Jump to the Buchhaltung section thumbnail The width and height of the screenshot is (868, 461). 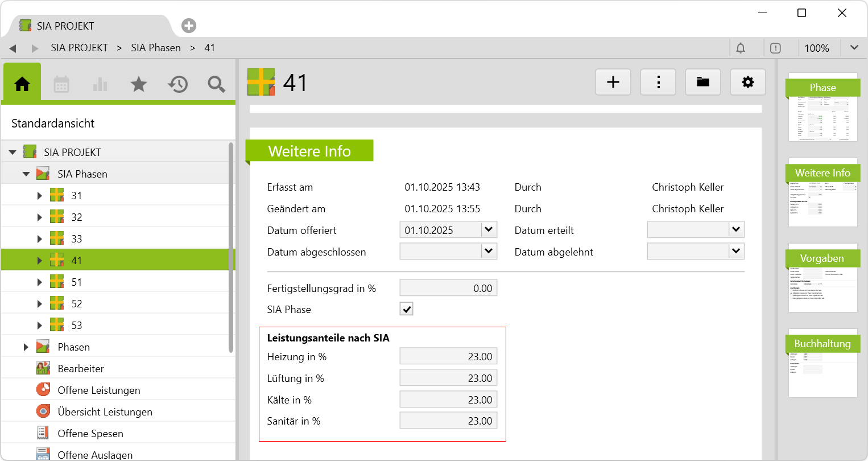point(822,363)
